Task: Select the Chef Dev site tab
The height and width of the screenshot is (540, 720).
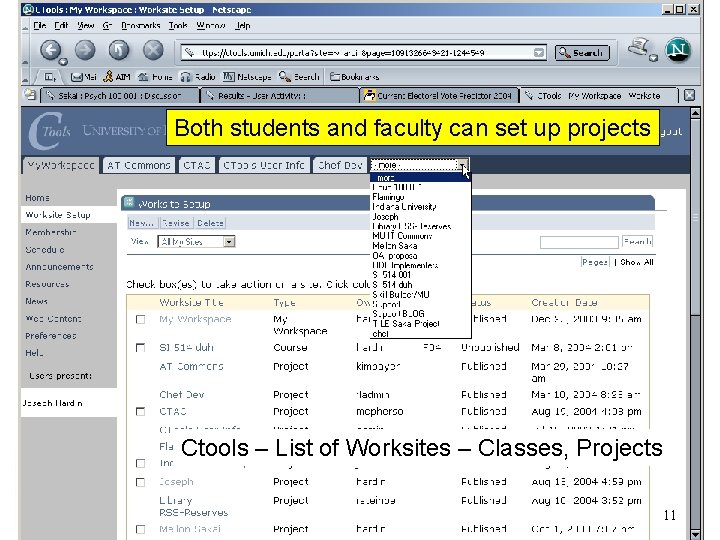Action: coord(340,165)
